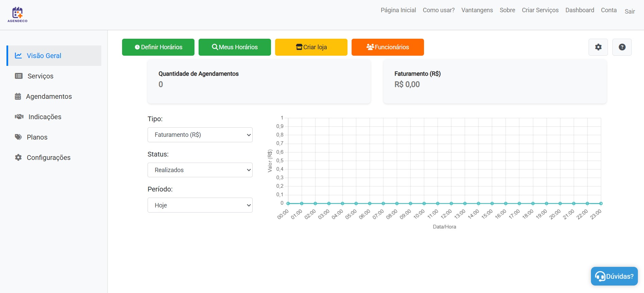Screen dimensions: 644x293
Task: Click the Visão Geral chart icon
Action: click(x=18, y=55)
